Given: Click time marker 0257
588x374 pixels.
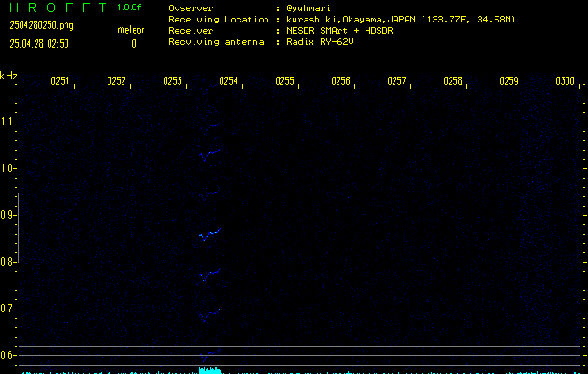Looking at the screenshot, I should pyautogui.click(x=396, y=81).
